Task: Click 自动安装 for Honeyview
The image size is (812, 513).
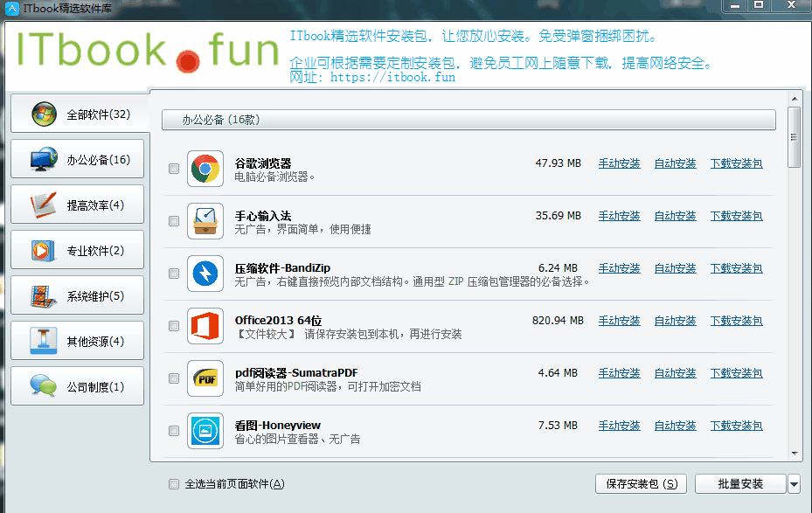Action: tap(676, 426)
